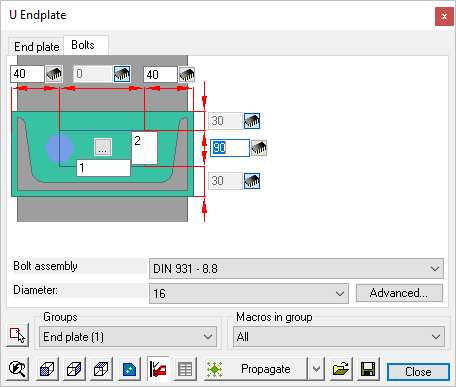Open the Macros in group All dropdown
Screen dimensions: 456x387
coord(339,337)
